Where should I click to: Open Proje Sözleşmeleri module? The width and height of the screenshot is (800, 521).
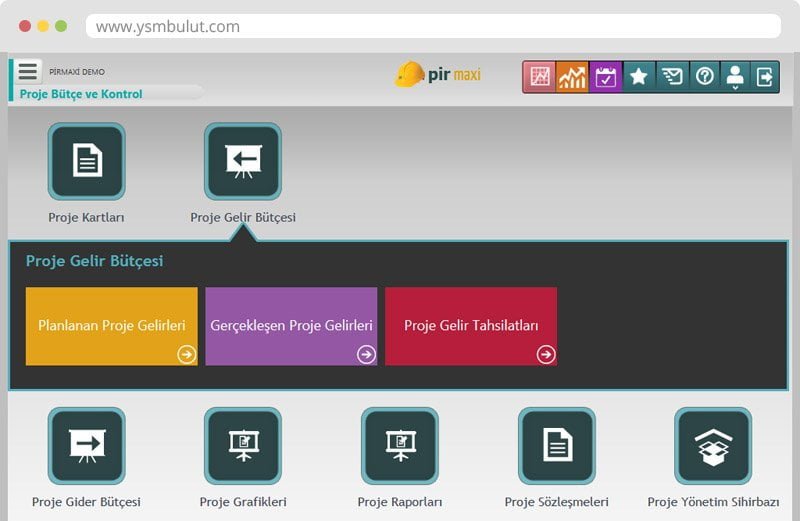click(557, 446)
